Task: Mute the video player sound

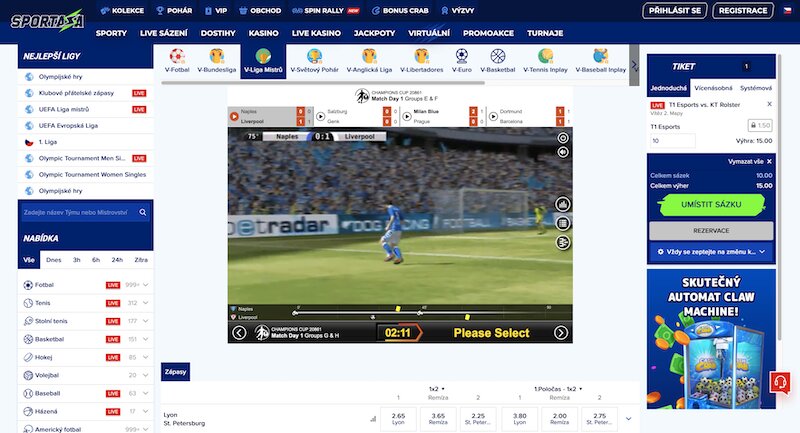Action: 563,152
